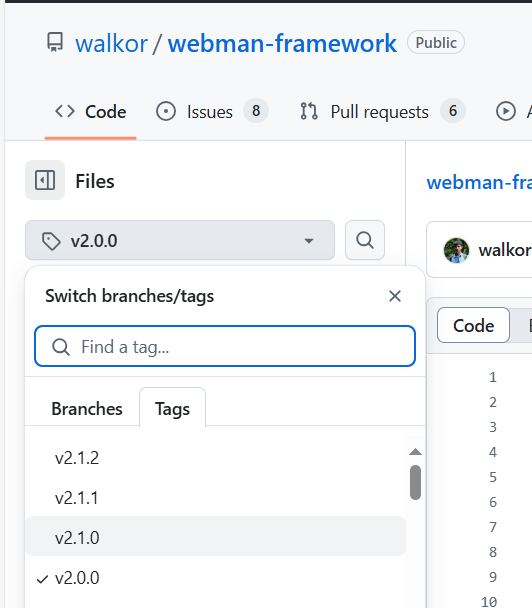Click line number 5
Screen dimensions: 532x608
(x=492, y=477)
